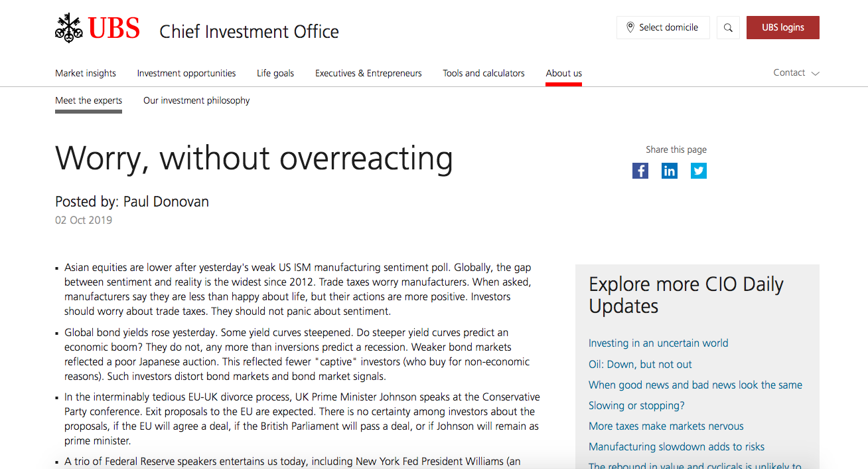The height and width of the screenshot is (469, 868).
Task: Open Tools and calculators menu
Action: pos(484,73)
